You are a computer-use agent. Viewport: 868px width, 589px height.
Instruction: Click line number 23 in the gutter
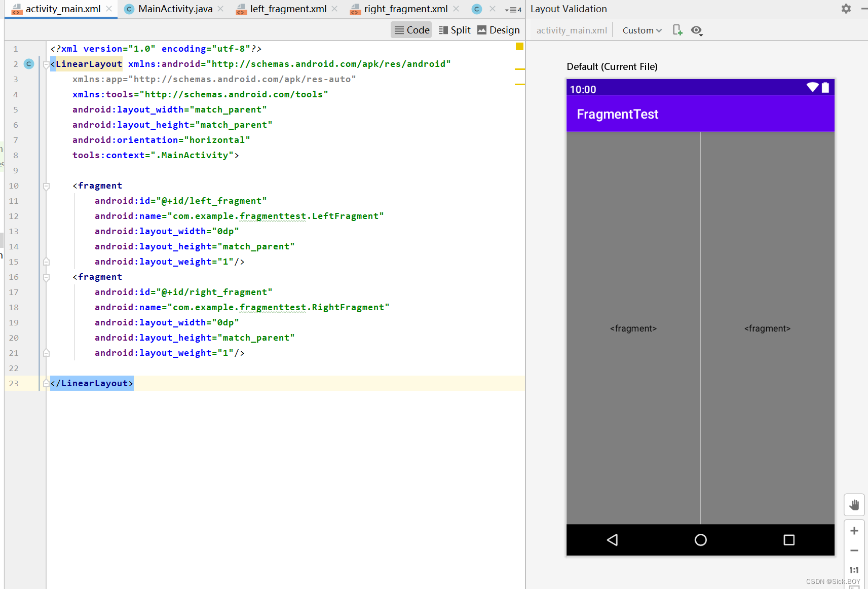[x=14, y=383]
